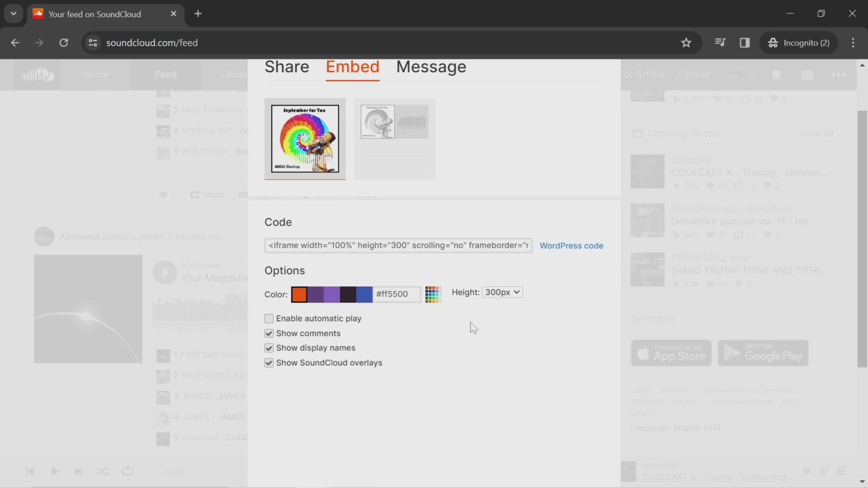This screenshot has height=488, width=868.
Task: Toggle the Enable automatic play checkbox
Action: pos(268,318)
